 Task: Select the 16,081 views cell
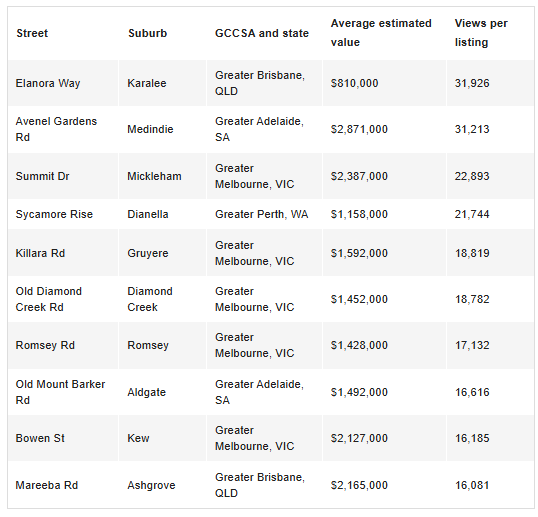coord(472,485)
